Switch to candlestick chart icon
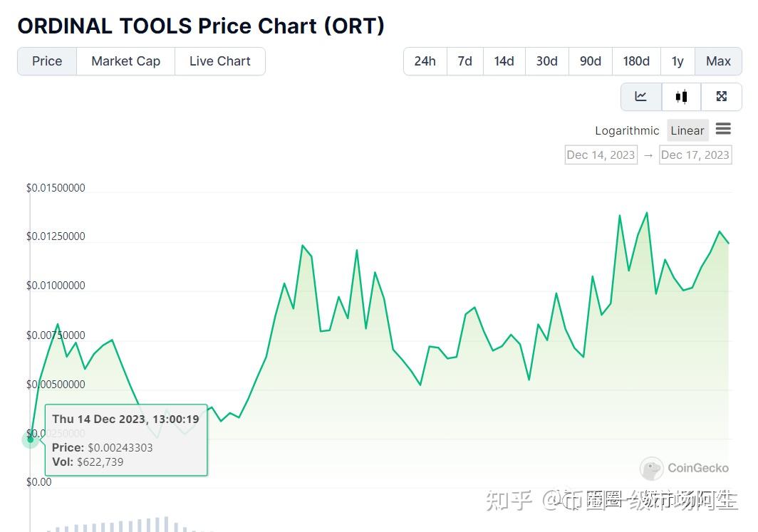The width and height of the screenshot is (758, 532). [x=681, y=97]
